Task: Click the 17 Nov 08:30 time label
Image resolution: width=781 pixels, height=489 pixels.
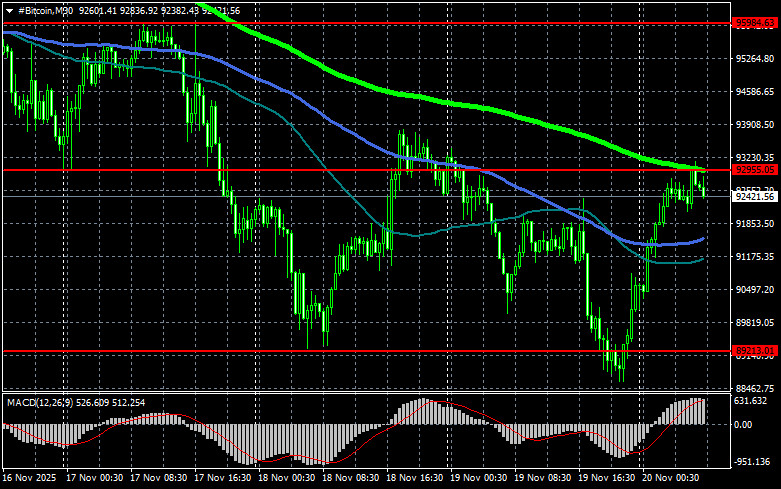Action: (158, 478)
